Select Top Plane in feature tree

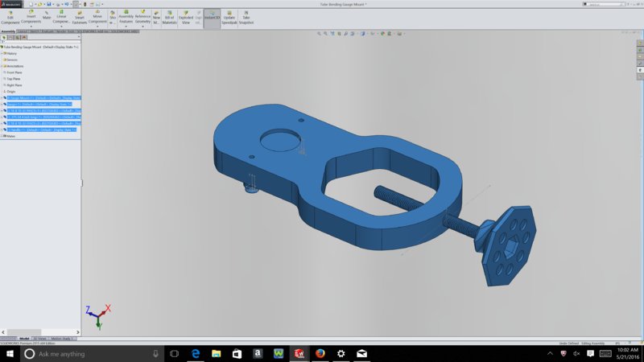click(x=11, y=79)
